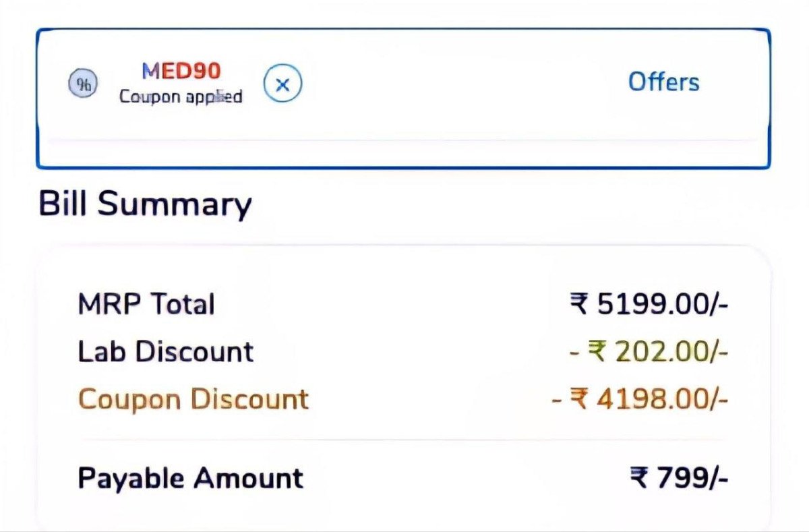Remove the applied MED90 coupon

(282, 84)
